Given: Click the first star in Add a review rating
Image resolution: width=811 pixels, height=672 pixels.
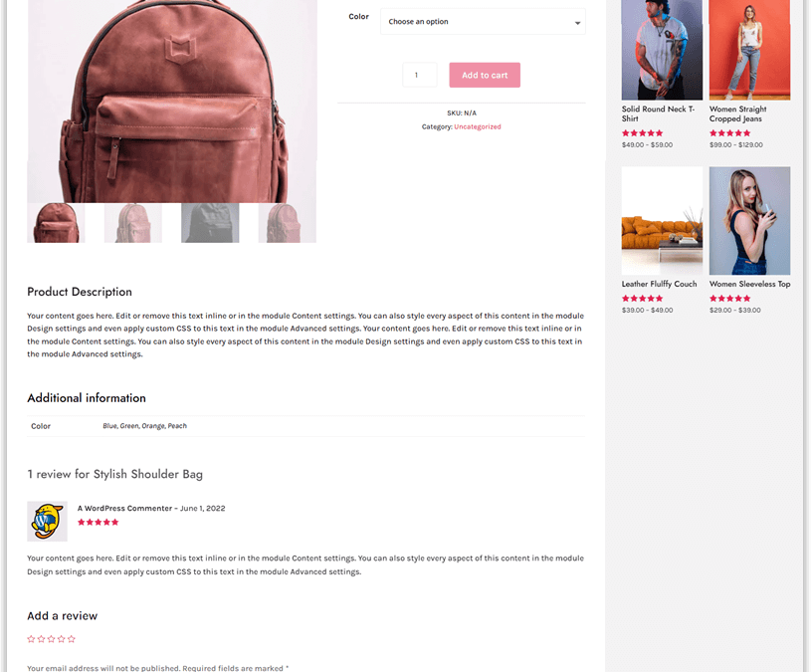Looking at the screenshot, I should point(31,639).
